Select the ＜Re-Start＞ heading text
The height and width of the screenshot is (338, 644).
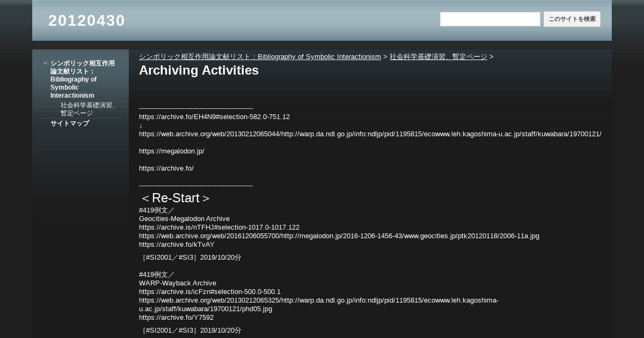point(175,198)
